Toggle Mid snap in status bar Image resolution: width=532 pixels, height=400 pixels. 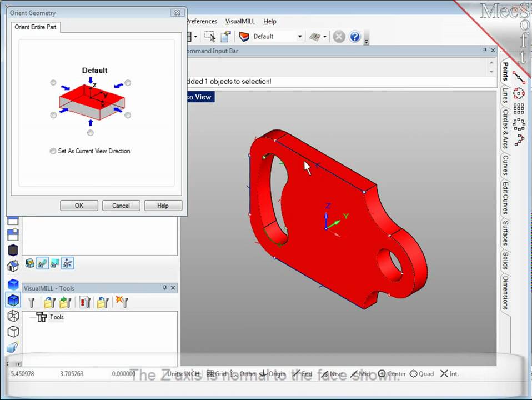[x=360, y=374]
